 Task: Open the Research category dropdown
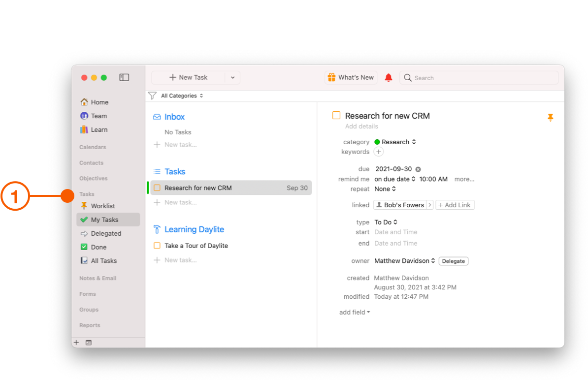click(x=395, y=142)
